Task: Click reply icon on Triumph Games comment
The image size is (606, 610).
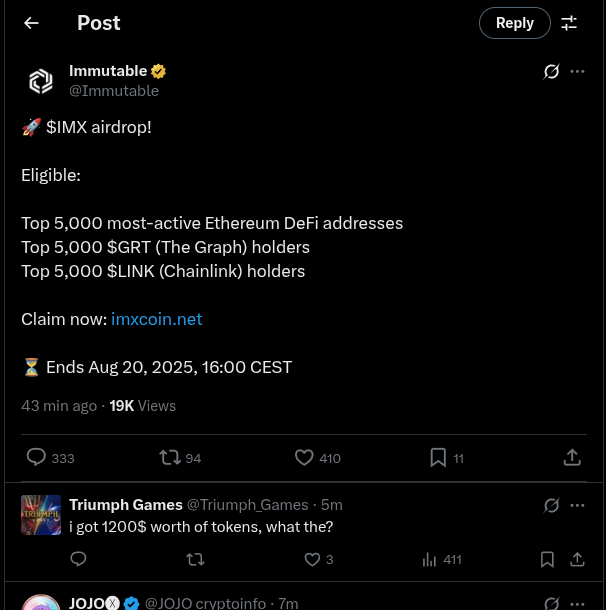Action: (79, 559)
